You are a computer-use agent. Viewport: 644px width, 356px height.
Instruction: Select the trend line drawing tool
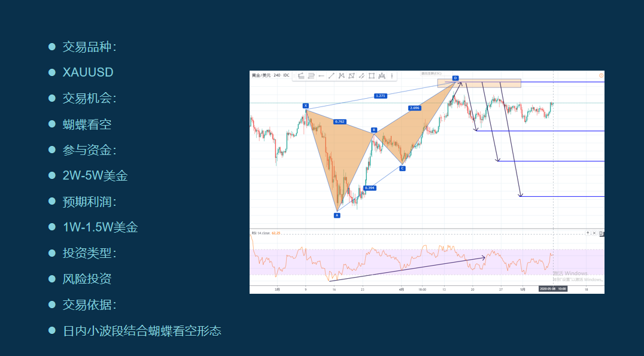331,75
